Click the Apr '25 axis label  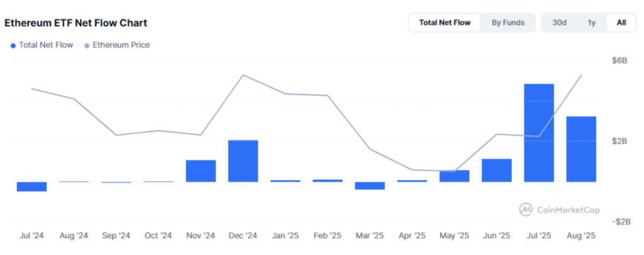[412, 236]
